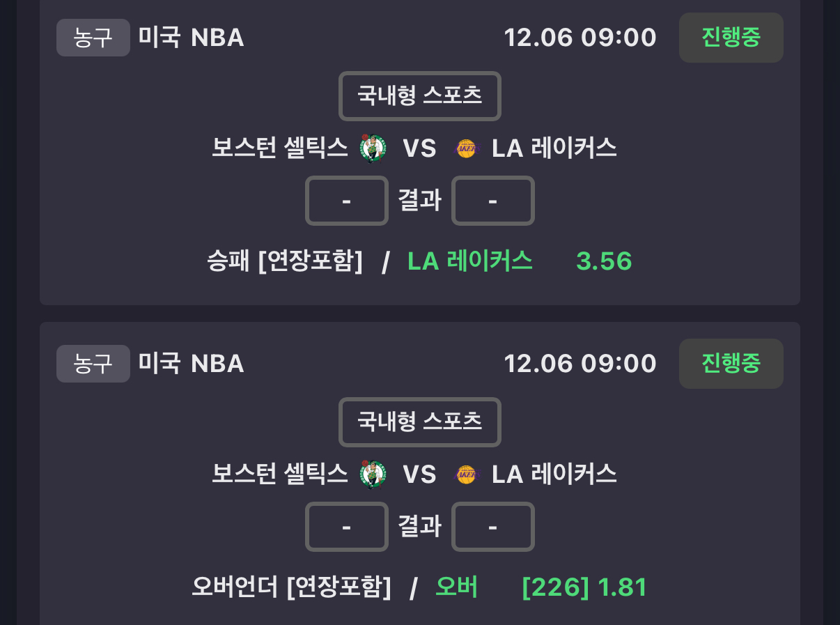
Task: Select the 농구 tag on the 오버언더 card
Action: pos(93,364)
